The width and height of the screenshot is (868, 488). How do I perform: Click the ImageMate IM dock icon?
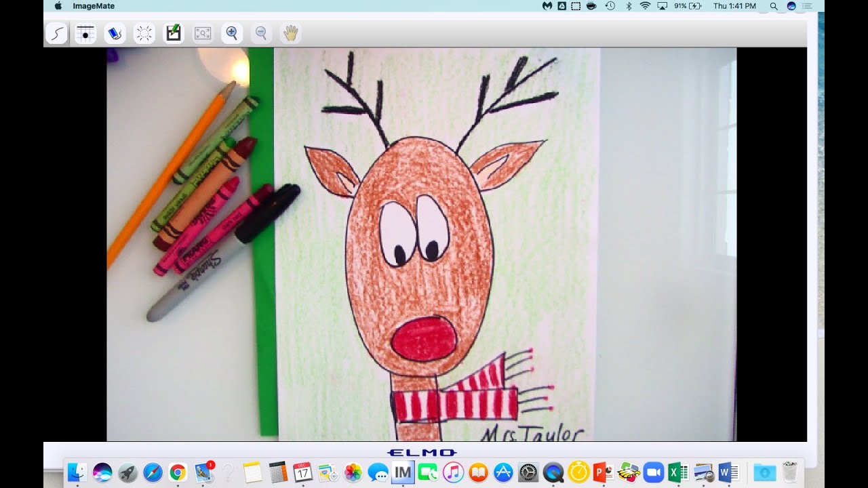tap(403, 472)
